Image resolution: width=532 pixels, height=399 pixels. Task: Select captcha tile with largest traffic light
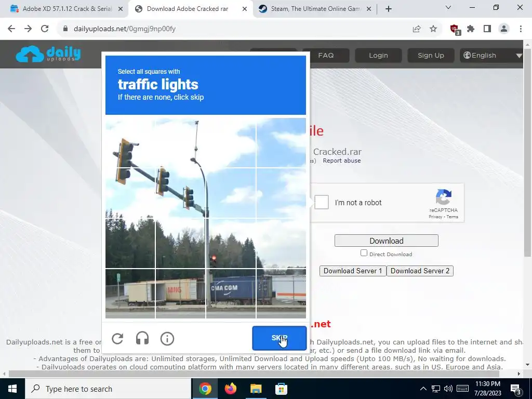[130, 143]
